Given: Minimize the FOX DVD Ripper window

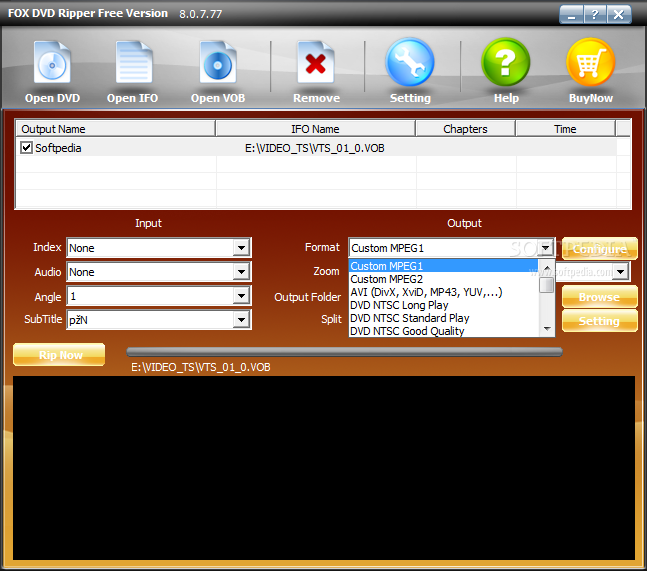Looking at the screenshot, I should tap(571, 15).
